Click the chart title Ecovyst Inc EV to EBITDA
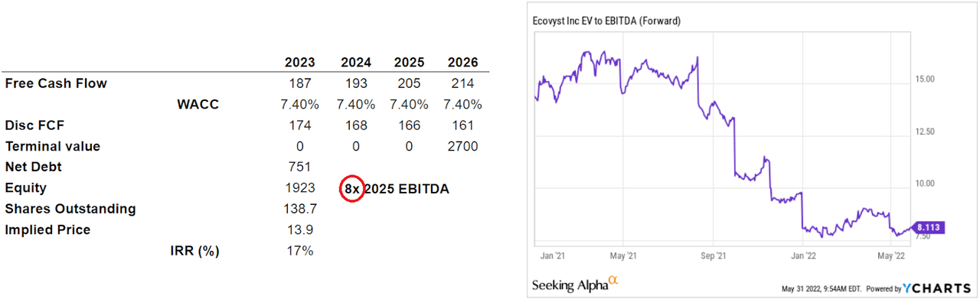The width and height of the screenshot is (980, 299). (x=606, y=21)
